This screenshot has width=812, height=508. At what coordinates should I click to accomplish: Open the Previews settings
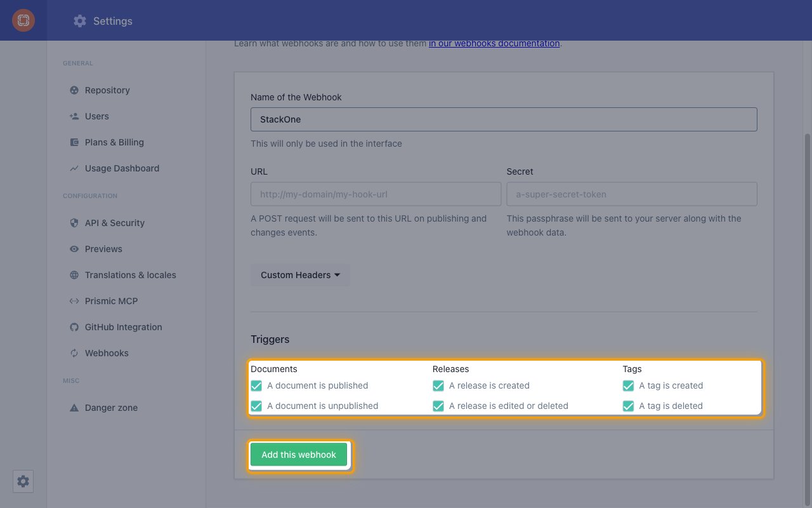(x=103, y=249)
